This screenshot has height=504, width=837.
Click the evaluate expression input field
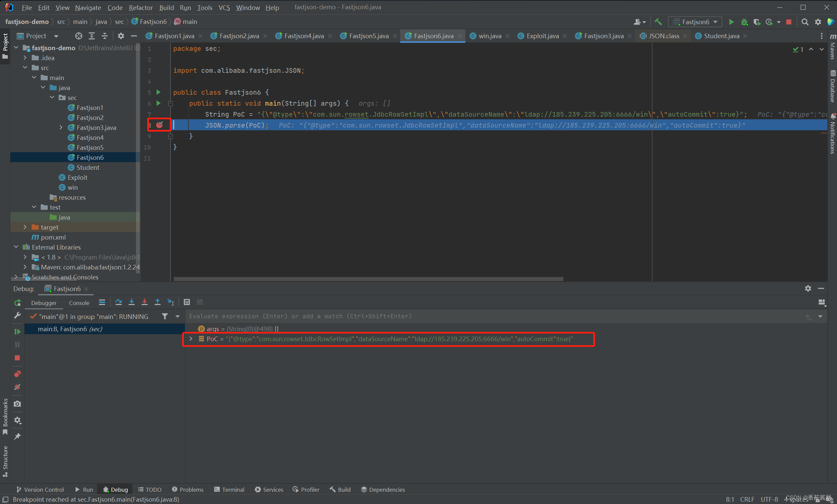(493, 316)
